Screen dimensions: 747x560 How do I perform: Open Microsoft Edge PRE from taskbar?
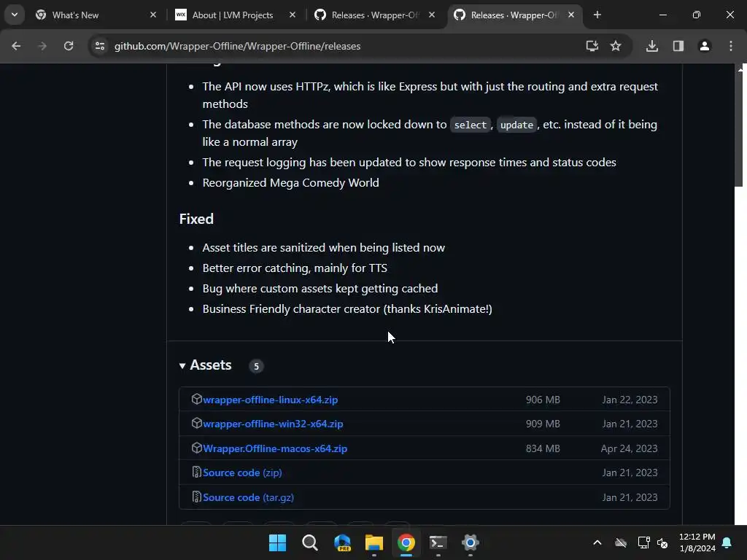point(342,542)
